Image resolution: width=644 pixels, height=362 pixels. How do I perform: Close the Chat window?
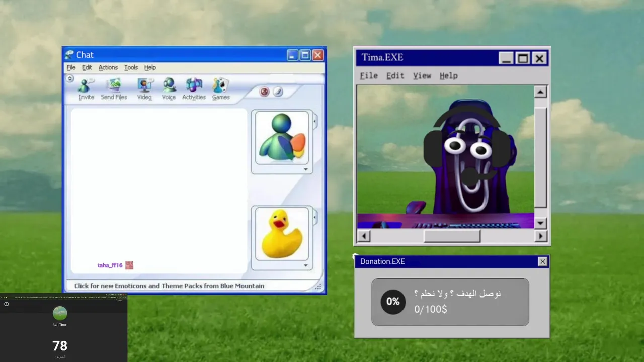(x=317, y=55)
